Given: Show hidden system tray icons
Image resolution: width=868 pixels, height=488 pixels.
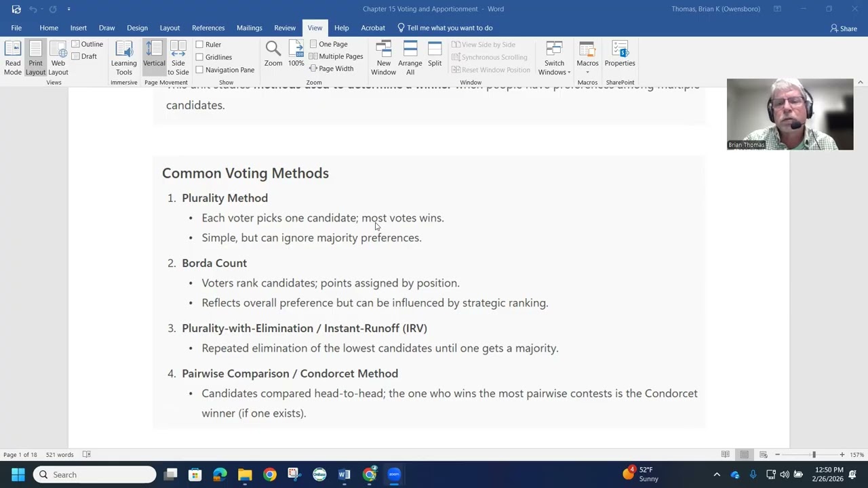Looking at the screenshot, I should [717, 474].
